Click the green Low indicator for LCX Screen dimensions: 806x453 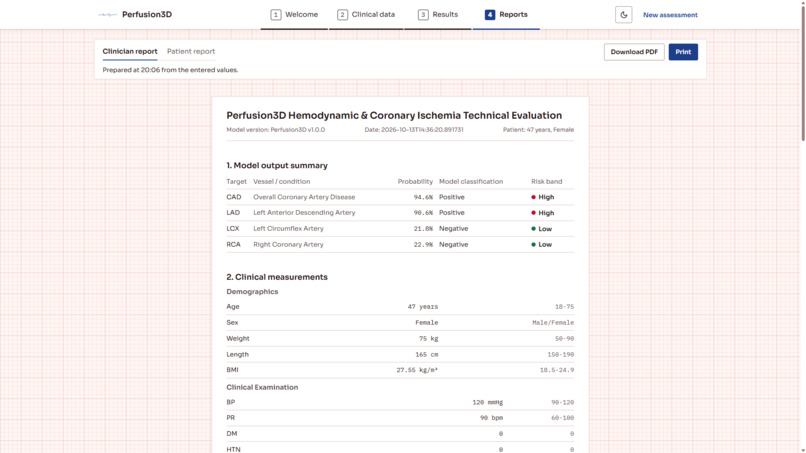534,229
